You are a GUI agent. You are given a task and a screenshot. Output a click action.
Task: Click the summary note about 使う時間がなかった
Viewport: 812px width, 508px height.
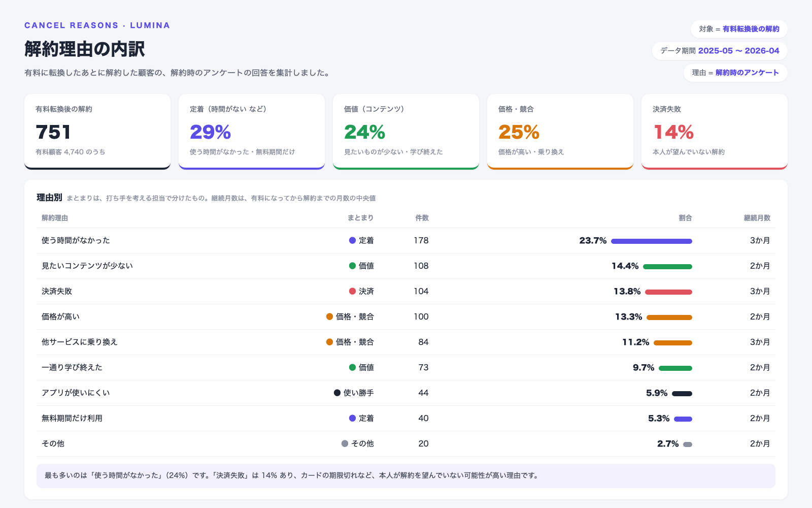(x=406, y=475)
